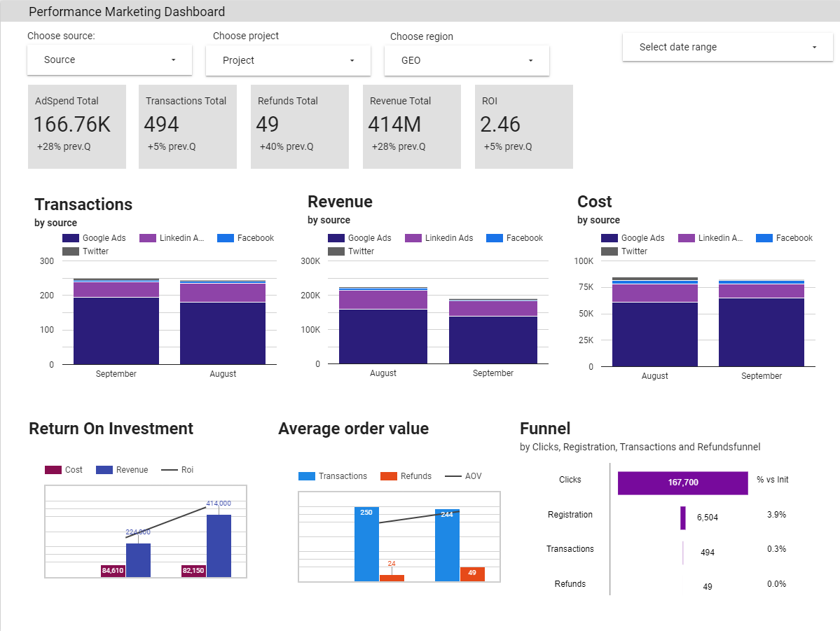Click the Clicks funnel bar showing 167,700

(682, 483)
